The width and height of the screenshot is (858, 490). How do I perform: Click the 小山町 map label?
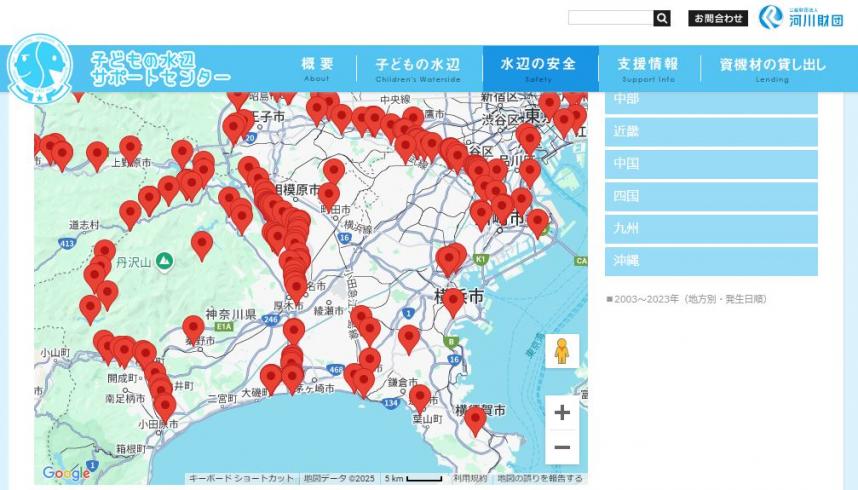(55, 353)
